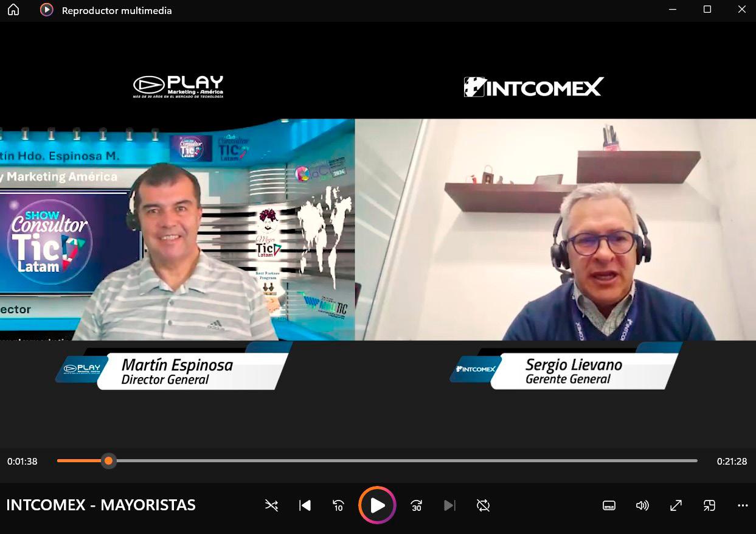756x534 pixels.
Task: Click the elapsed time 0:01:38
Action: [23, 462]
